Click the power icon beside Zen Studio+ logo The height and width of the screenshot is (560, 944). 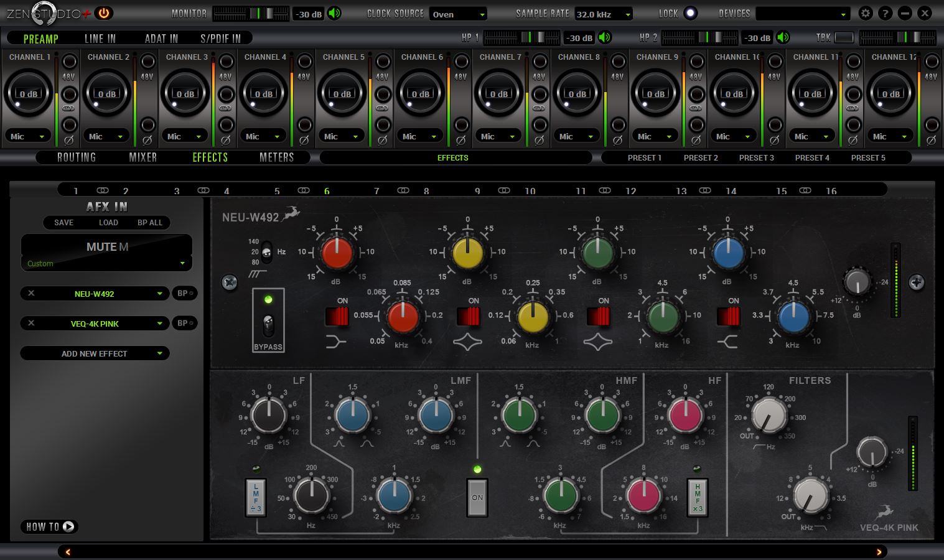point(104,13)
